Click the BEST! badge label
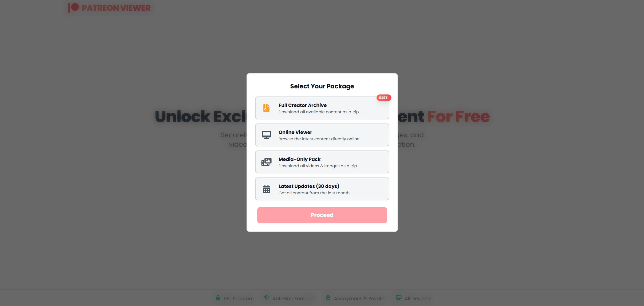 click(384, 98)
